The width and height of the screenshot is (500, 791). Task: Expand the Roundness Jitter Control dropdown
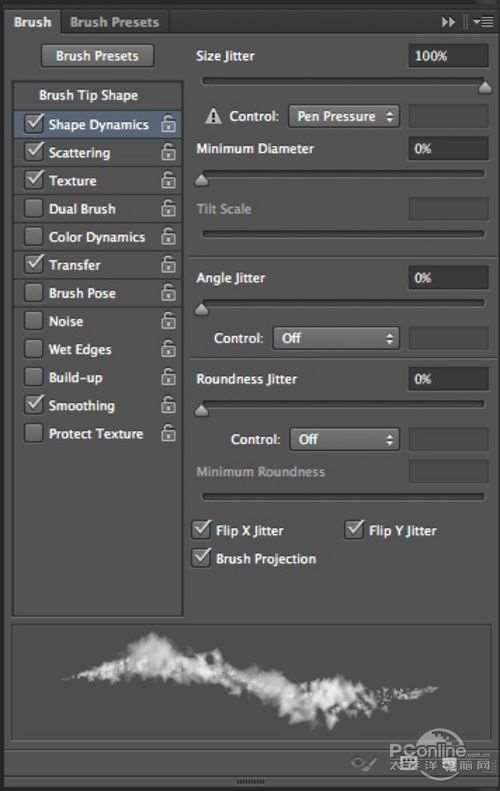(x=345, y=439)
